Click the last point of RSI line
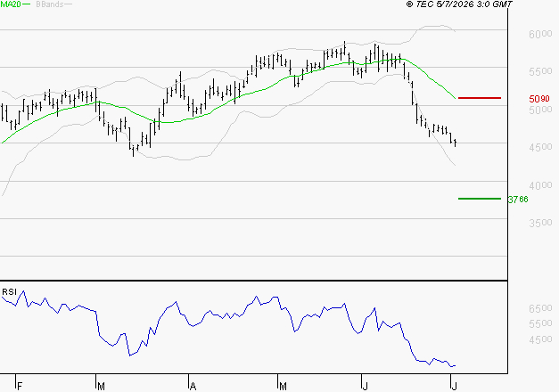Image resolution: width=559 pixels, height=392 pixels. point(456,365)
